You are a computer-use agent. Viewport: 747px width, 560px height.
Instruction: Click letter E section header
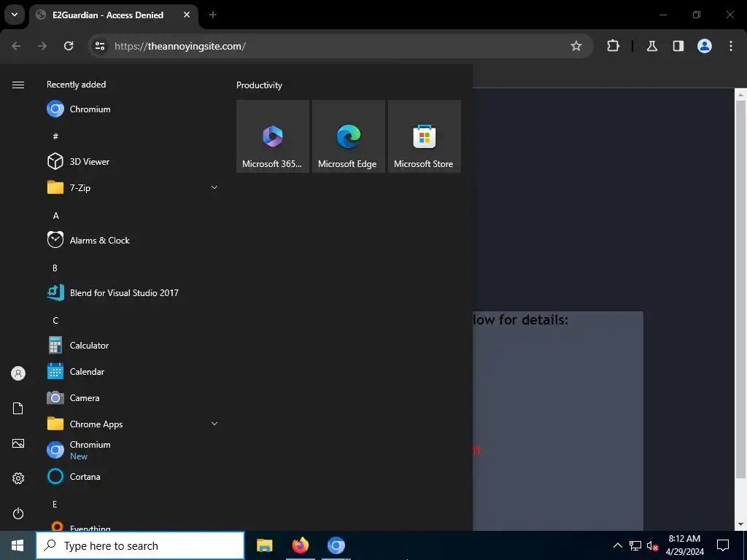coord(55,505)
